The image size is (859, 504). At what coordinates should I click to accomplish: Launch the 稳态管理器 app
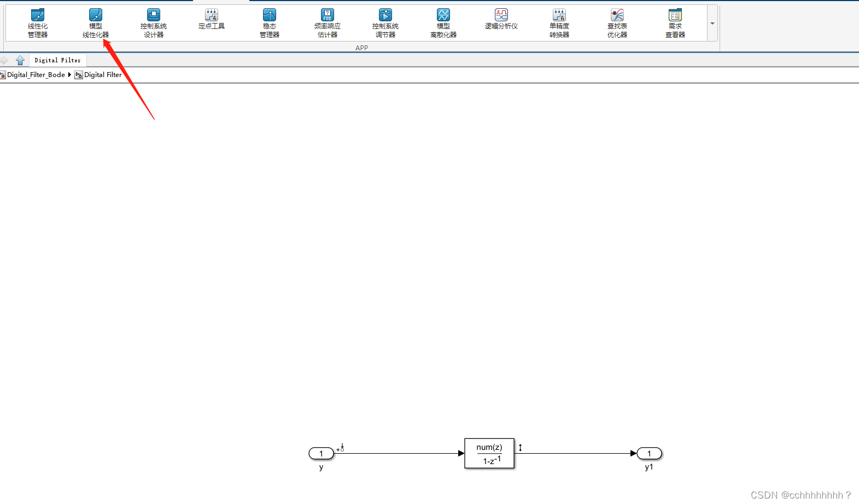pos(270,23)
